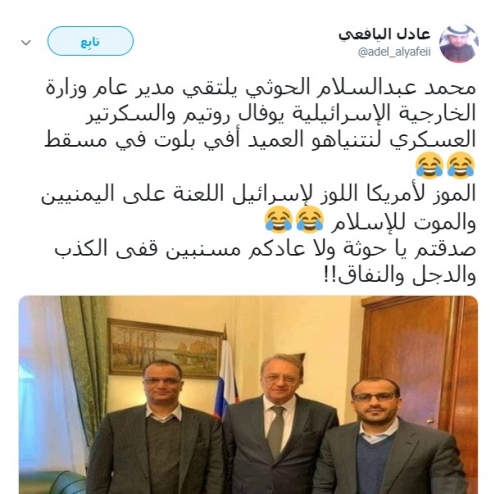Click the تابع follow button
500x494 pixels.
click(x=91, y=41)
